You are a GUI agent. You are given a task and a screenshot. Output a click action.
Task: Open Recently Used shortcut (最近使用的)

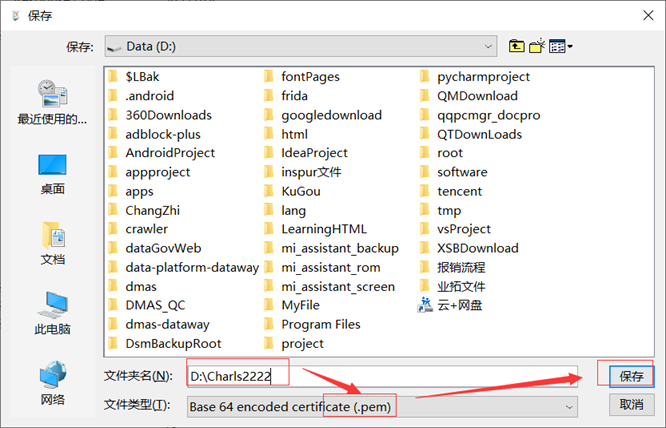[52, 102]
